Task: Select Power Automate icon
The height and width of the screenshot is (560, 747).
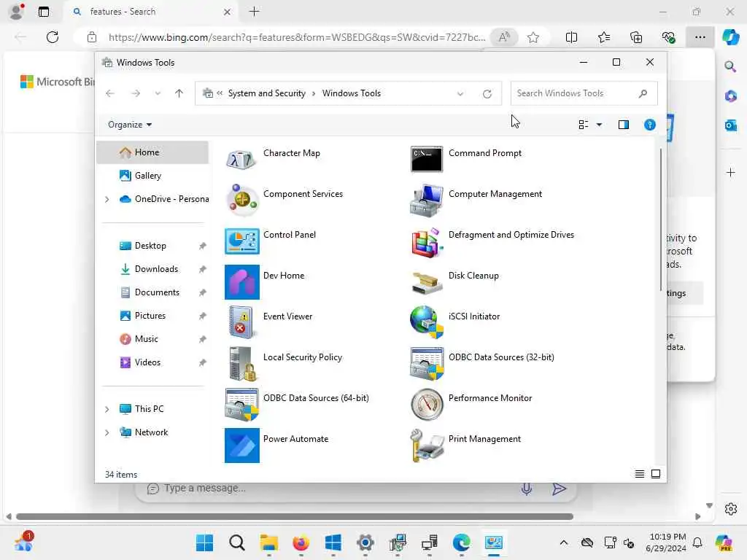Action: pos(242,446)
